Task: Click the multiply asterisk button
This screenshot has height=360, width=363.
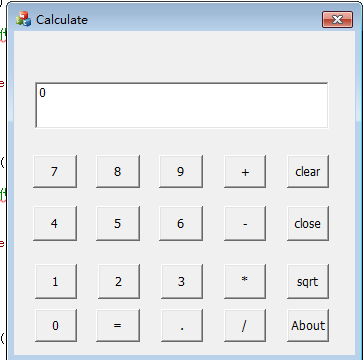Action: pyautogui.click(x=245, y=281)
